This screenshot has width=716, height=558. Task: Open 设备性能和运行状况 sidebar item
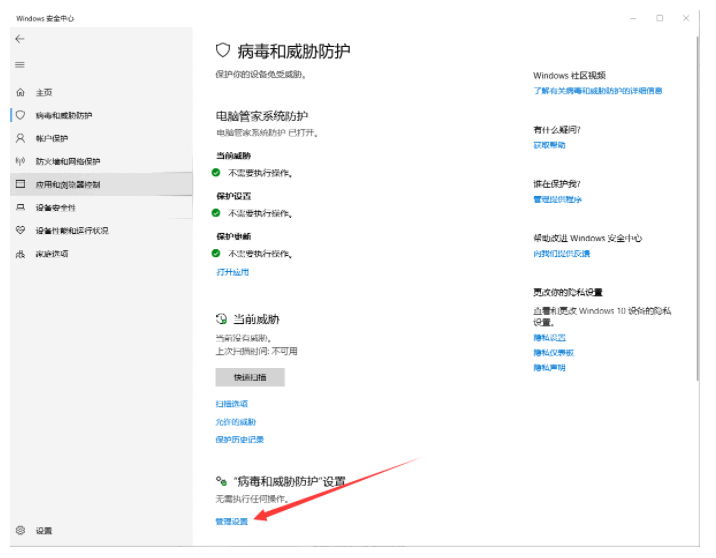(101, 230)
